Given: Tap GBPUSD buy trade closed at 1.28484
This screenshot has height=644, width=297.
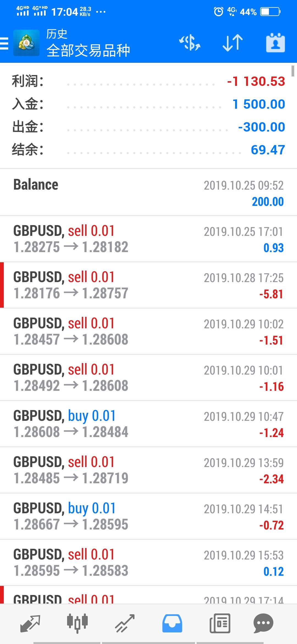Looking at the screenshot, I should pyautogui.click(x=148, y=424).
